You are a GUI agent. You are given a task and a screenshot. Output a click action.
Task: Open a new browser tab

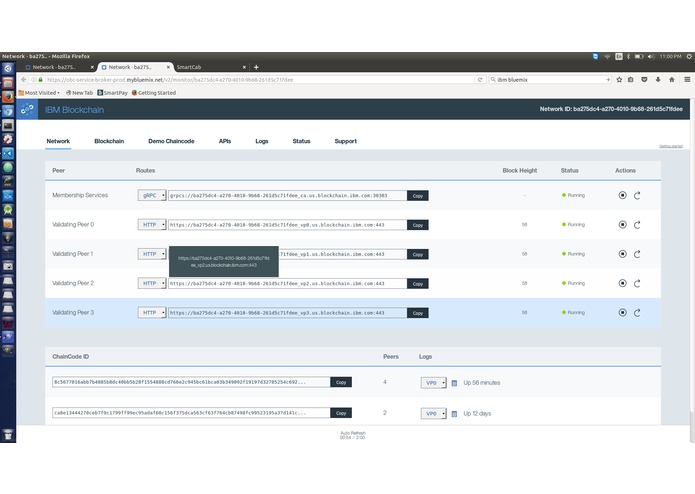tap(256, 67)
